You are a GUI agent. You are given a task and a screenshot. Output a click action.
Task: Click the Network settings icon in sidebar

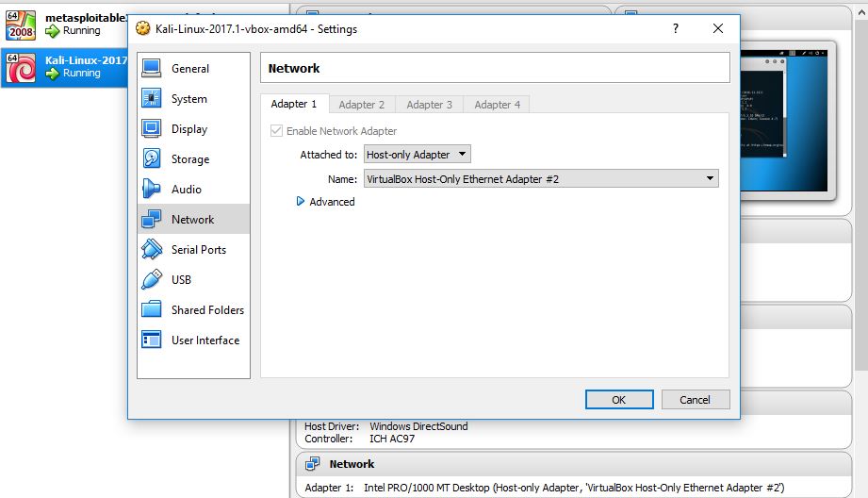coord(151,219)
